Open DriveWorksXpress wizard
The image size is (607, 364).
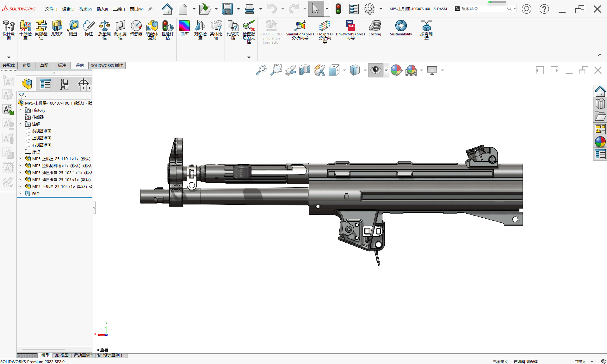pos(350,30)
